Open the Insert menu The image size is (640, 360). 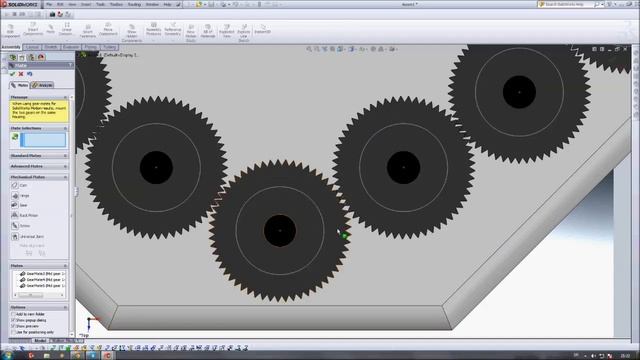[86, 4]
